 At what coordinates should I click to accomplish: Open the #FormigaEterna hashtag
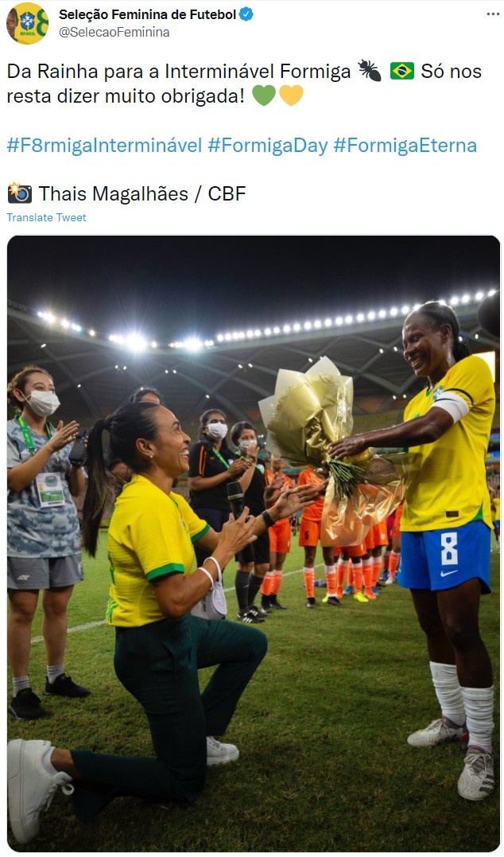tap(405, 146)
